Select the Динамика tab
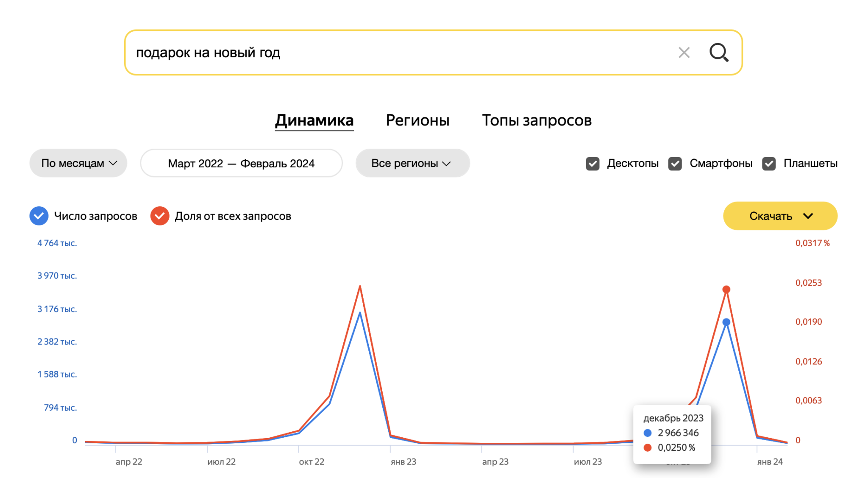Viewport: 868px width, 489px height. click(x=314, y=120)
